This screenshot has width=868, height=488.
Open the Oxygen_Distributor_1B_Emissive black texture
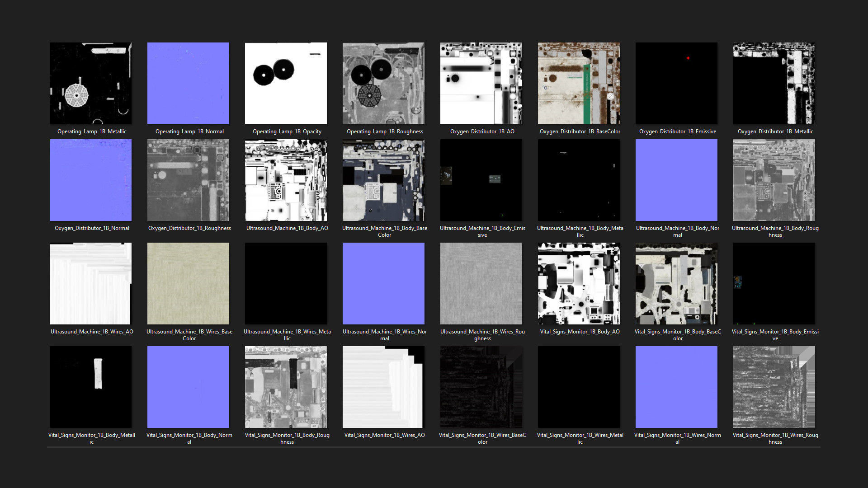click(x=676, y=84)
